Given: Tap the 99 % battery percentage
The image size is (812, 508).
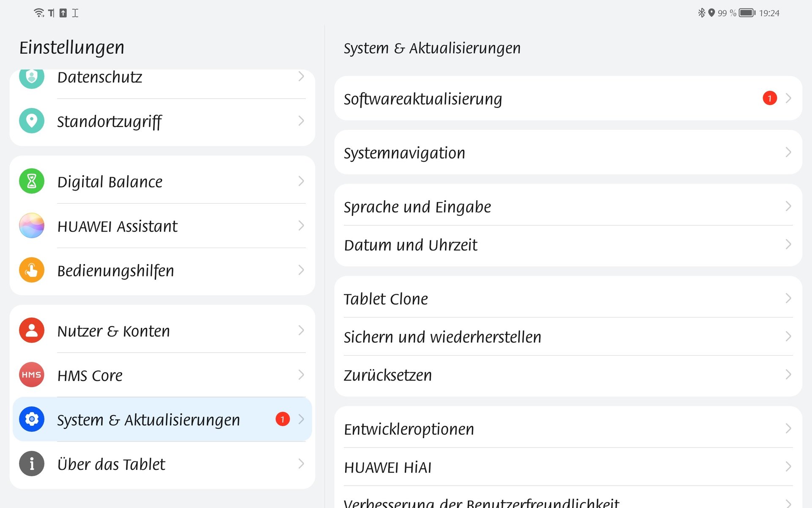Looking at the screenshot, I should pos(727,13).
